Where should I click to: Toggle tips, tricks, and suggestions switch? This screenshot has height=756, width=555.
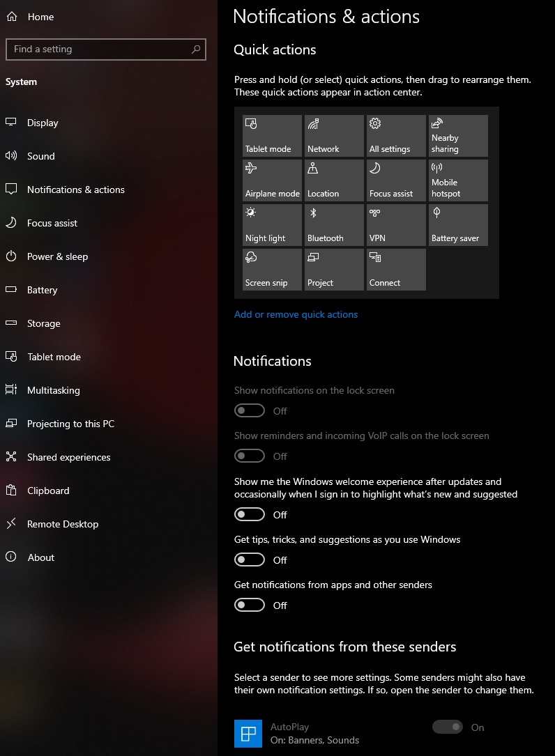[x=250, y=560]
